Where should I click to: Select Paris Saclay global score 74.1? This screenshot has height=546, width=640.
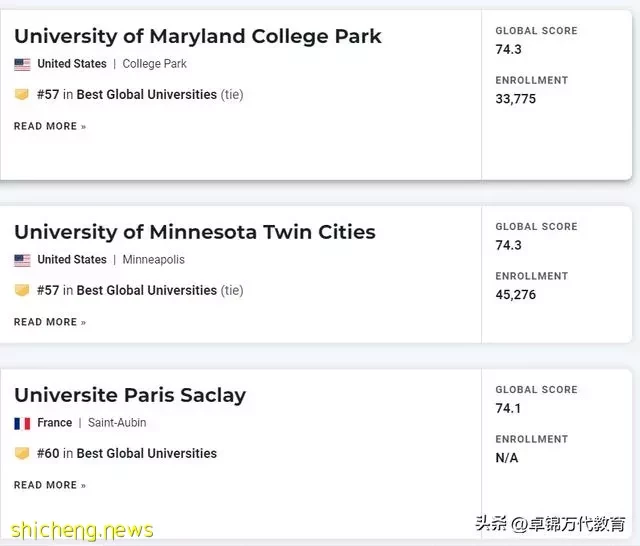508,408
